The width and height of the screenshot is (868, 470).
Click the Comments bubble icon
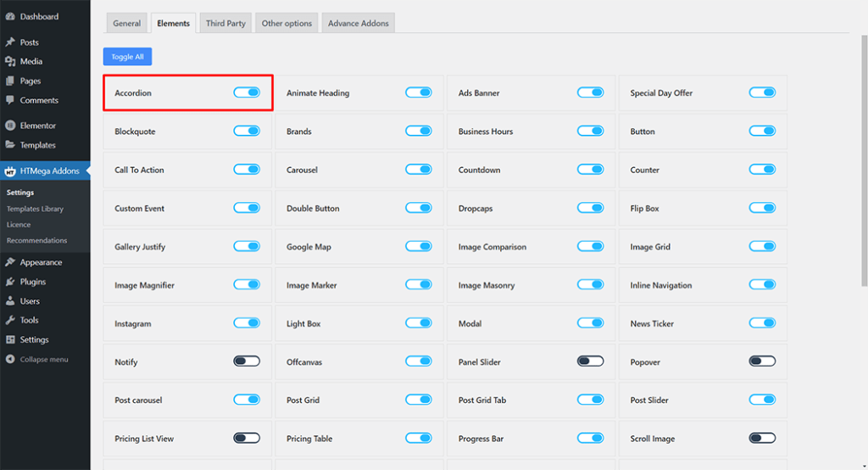coord(10,100)
